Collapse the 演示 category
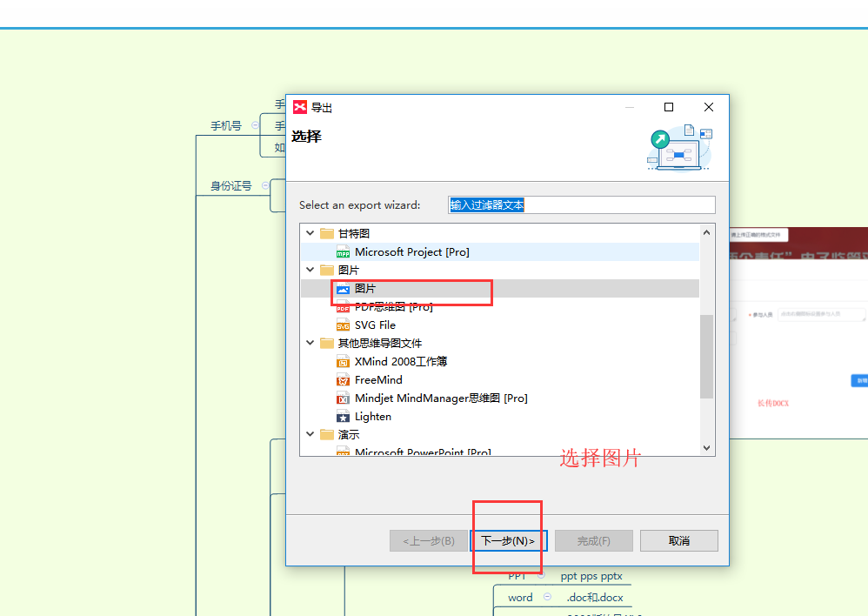 tap(310, 434)
